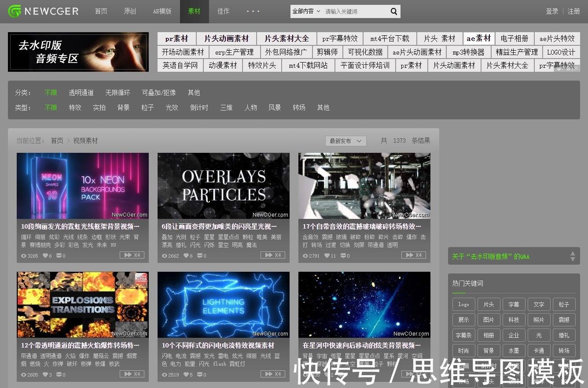Select 透明通道 category filter
The height and width of the screenshot is (388, 588).
point(81,92)
